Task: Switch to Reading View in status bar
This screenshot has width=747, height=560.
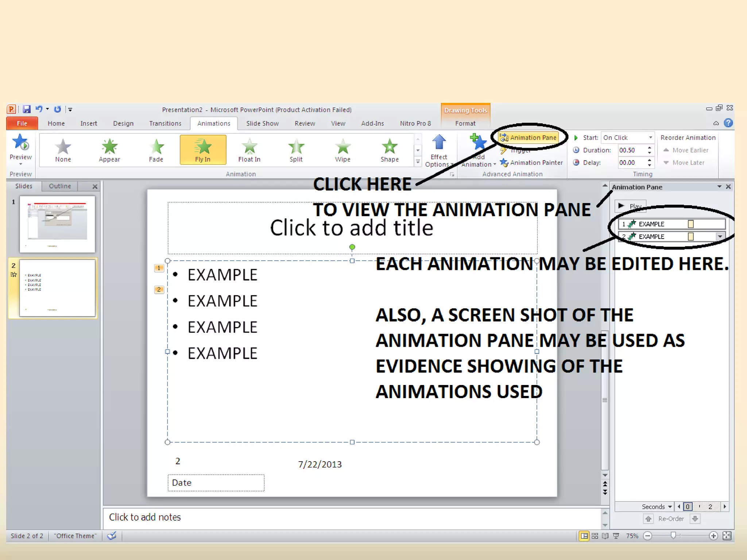Action: coord(605,536)
